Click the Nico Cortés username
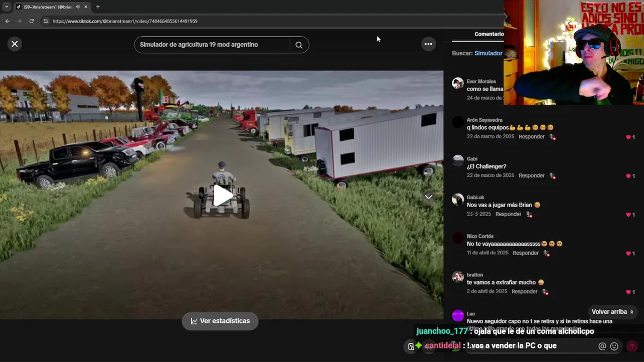This screenshot has width=644, height=362. coord(480,236)
